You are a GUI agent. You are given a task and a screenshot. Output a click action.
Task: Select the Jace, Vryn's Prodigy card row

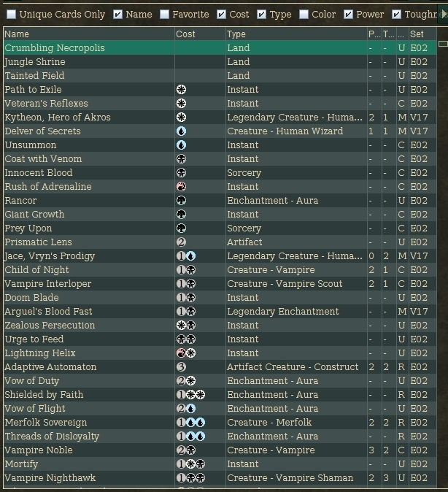point(88,256)
